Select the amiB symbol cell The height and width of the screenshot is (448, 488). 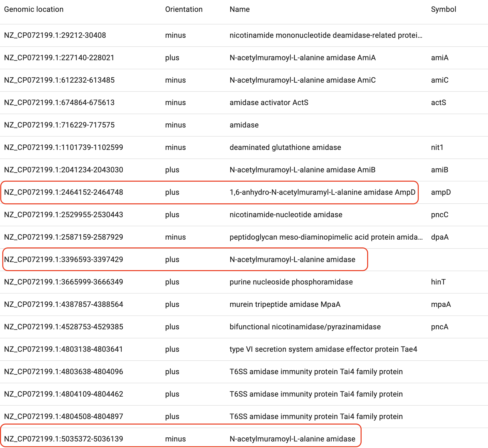point(439,170)
